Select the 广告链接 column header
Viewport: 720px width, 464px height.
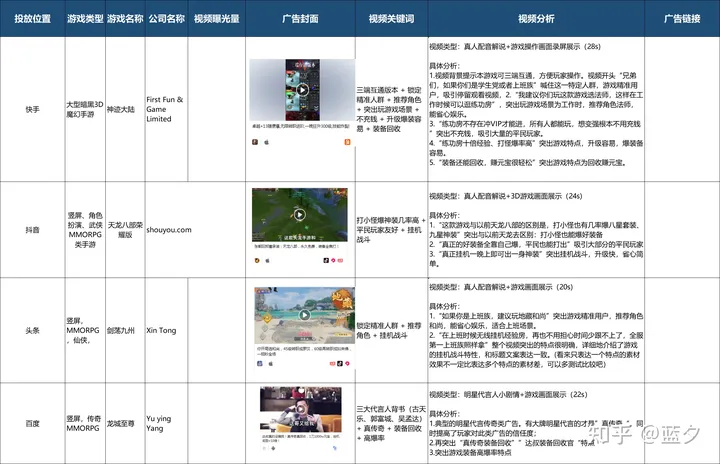(682, 18)
